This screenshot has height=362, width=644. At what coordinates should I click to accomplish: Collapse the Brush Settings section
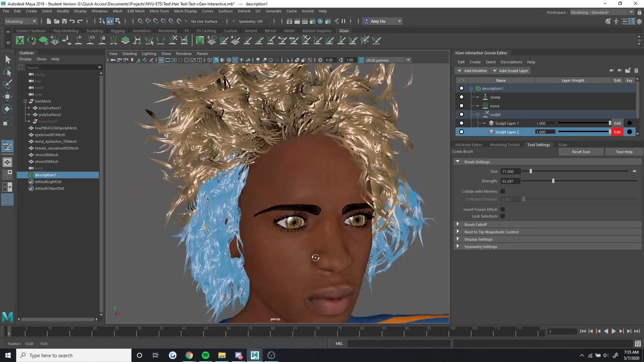(x=457, y=162)
